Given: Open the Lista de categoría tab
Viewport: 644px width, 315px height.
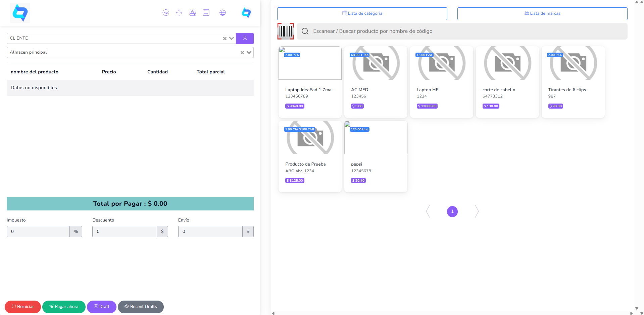Looking at the screenshot, I should tap(362, 13).
